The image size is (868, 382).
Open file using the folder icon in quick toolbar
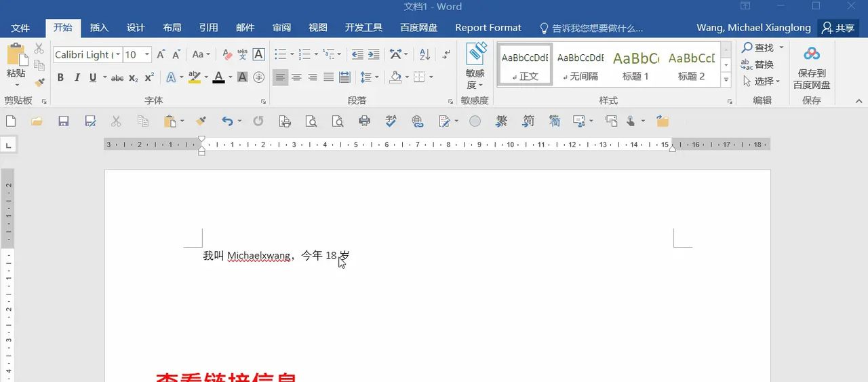tap(37, 121)
